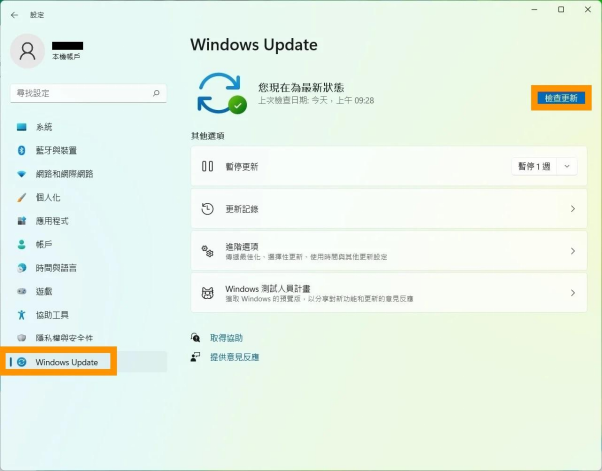This screenshot has height=471, width=602.
Task: Expand Windows 測試人員計畫 with its chevron
Action: (573, 293)
